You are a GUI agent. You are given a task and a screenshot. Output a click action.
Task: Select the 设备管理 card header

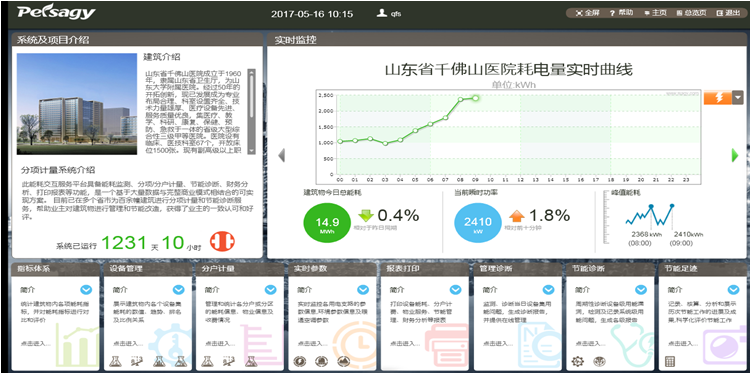[x=148, y=269]
